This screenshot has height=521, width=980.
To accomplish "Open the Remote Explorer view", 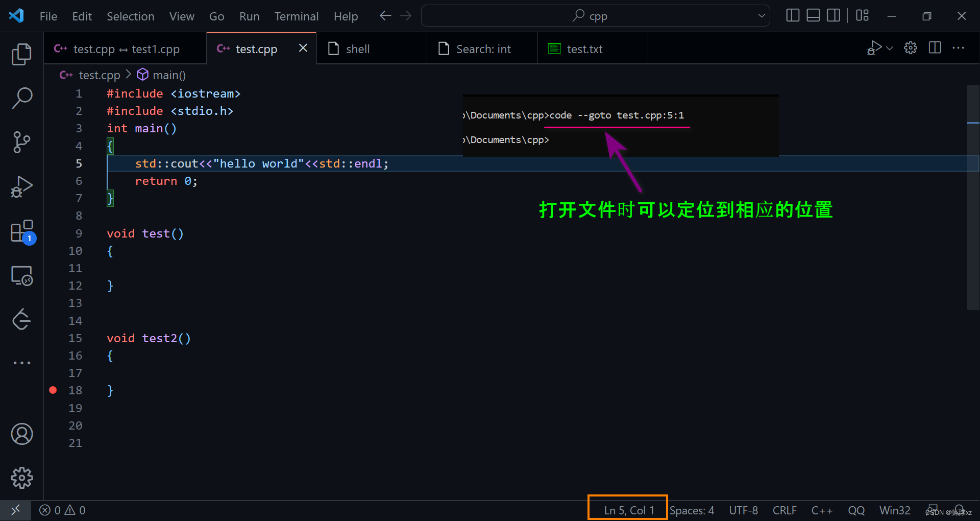I will (21, 276).
